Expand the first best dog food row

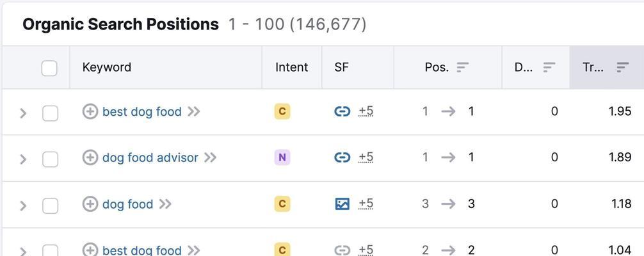point(24,113)
